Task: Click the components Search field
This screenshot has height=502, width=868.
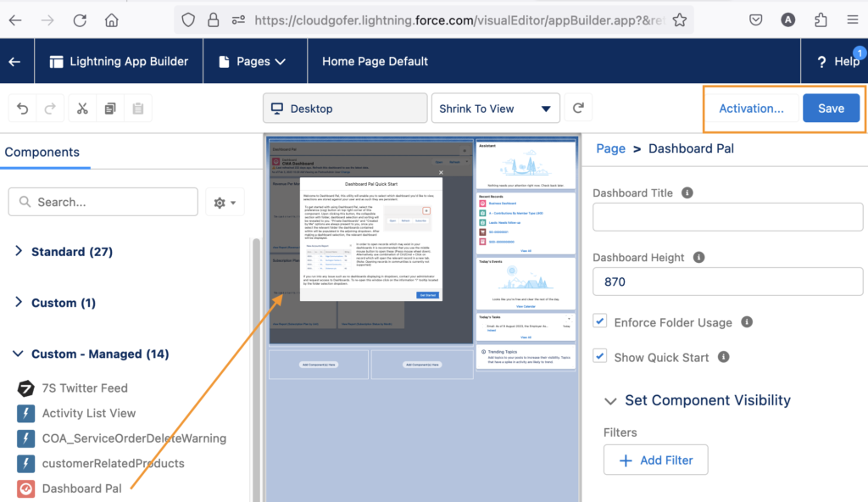Action: pos(103,202)
